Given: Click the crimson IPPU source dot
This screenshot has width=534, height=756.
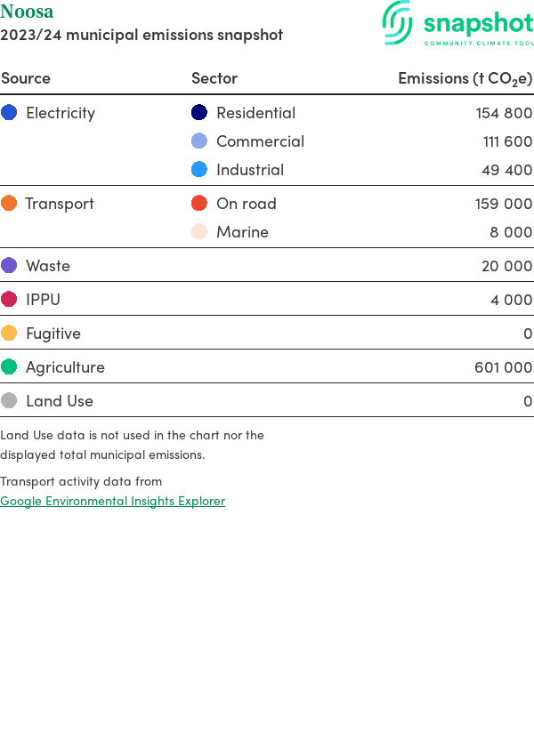Looking at the screenshot, I should point(9,300).
